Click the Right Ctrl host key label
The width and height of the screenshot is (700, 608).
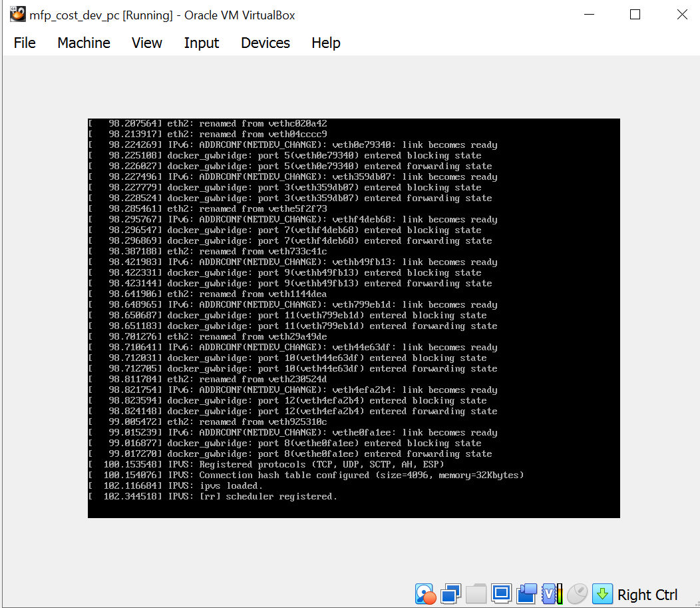[647, 595]
